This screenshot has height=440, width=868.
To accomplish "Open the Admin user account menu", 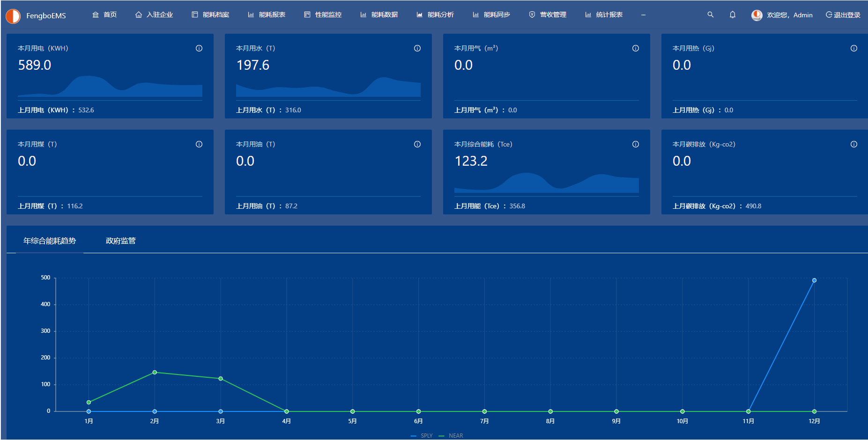I will [x=782, y=15].
